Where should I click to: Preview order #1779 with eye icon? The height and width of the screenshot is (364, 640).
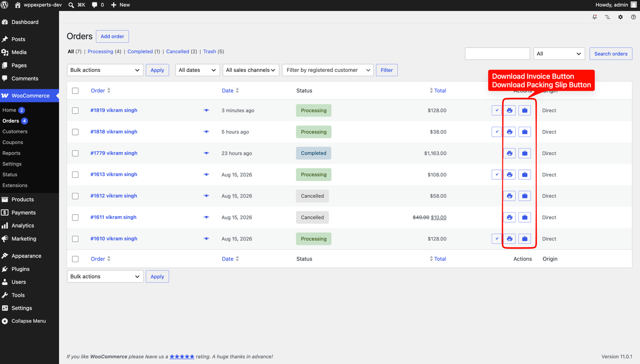(x=206, y=153)
